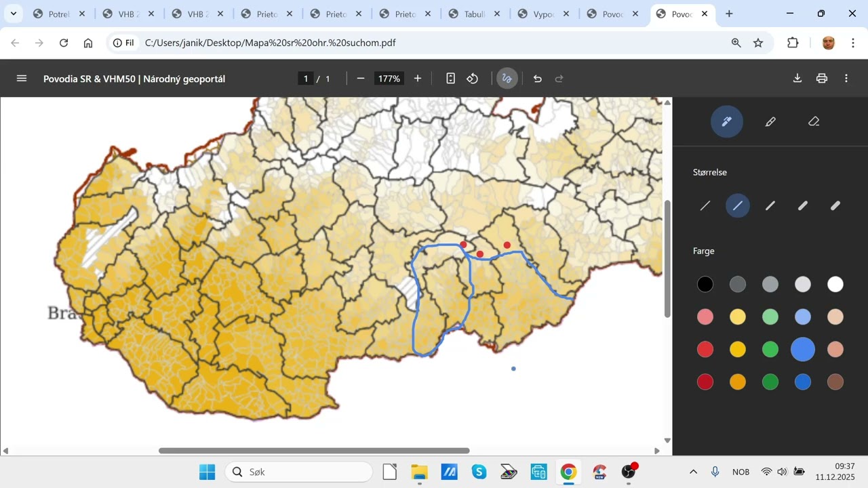
Task: Open the PDF viewer more actions menu
Action: point(846,79)
